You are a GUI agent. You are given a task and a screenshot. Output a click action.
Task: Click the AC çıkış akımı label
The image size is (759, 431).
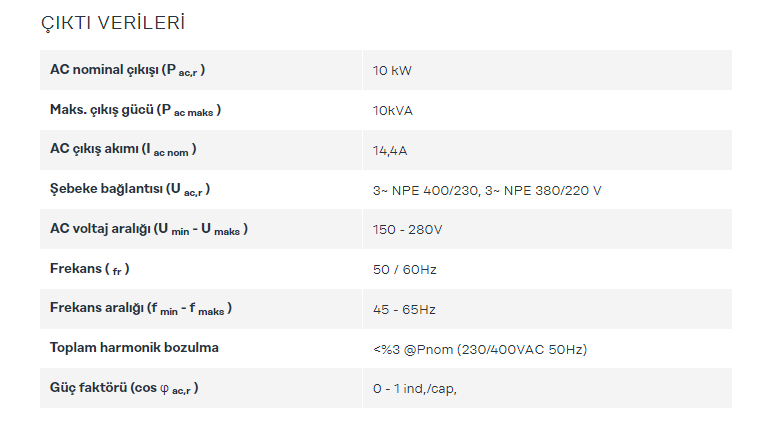123,150
